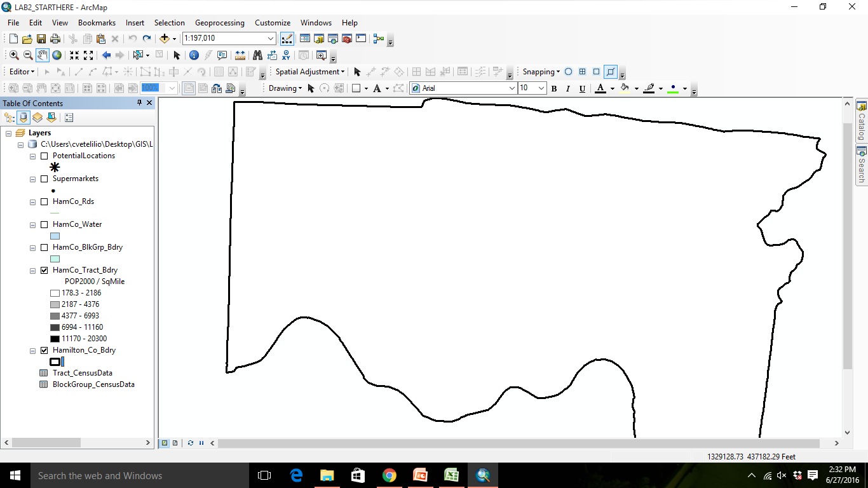Viewport: 868px width, 488px height.
Task: Uncheck the HamCo_Tract_Bdry layer
Action: pos(44,270)
